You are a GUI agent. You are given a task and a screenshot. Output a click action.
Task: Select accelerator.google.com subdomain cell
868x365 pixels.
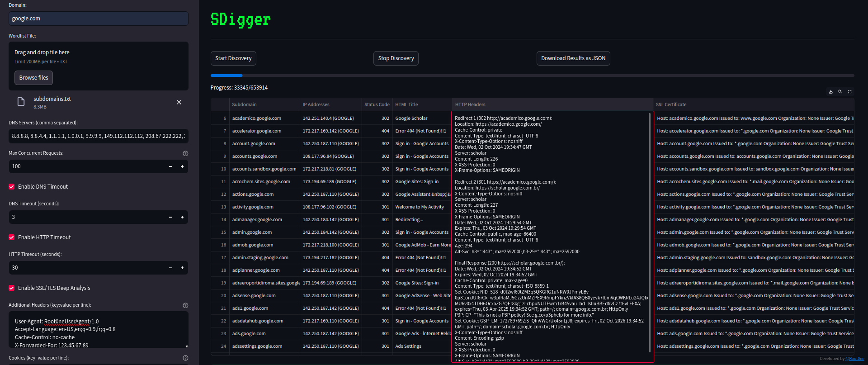(264, 131)
